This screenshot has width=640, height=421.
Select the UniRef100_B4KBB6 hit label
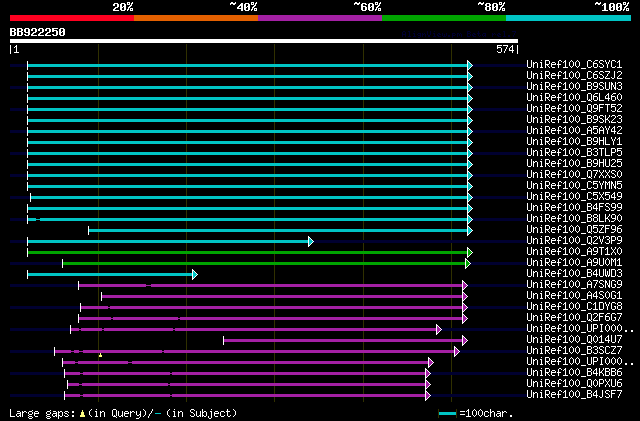click(574, 373)
